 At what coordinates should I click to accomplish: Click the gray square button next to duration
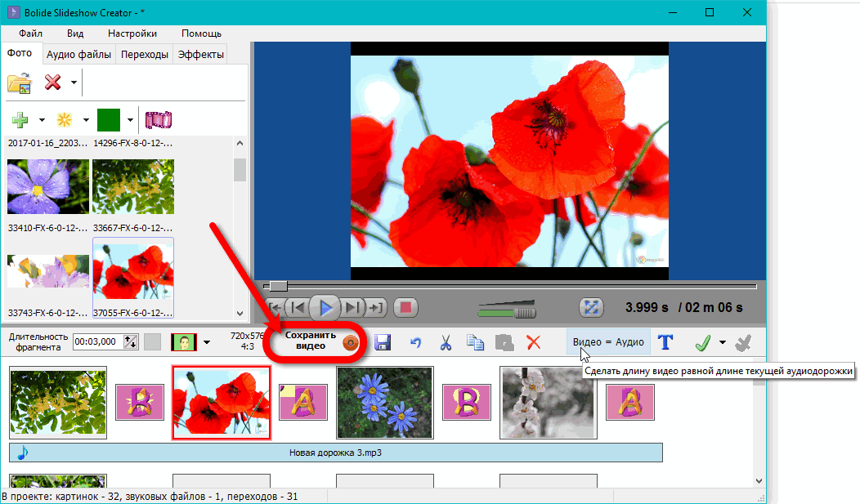153,342
